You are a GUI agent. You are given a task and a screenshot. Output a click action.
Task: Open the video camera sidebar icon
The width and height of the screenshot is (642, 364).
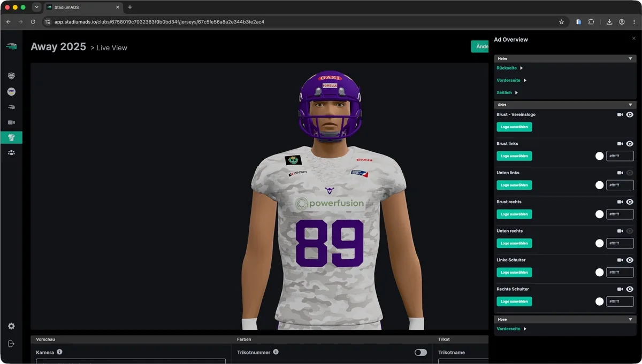pos(11,122)
